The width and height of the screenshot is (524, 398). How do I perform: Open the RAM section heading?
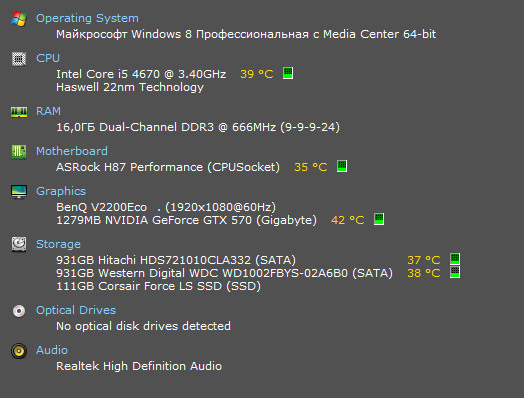[48, 111]
